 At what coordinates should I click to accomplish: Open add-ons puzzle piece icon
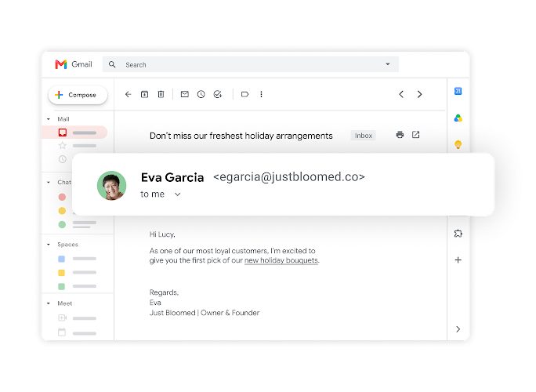click(x=458, y=234)
